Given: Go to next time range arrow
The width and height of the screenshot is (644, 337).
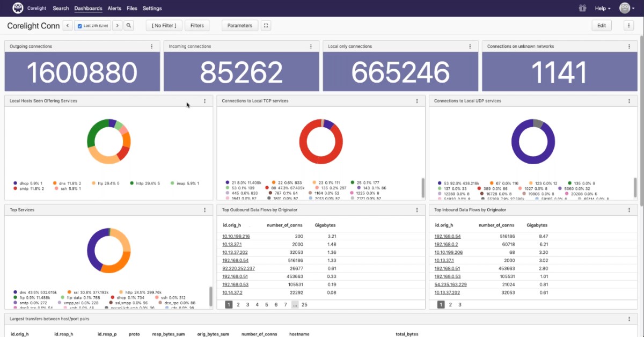Looking at the screenshot, I should point(117,25).
